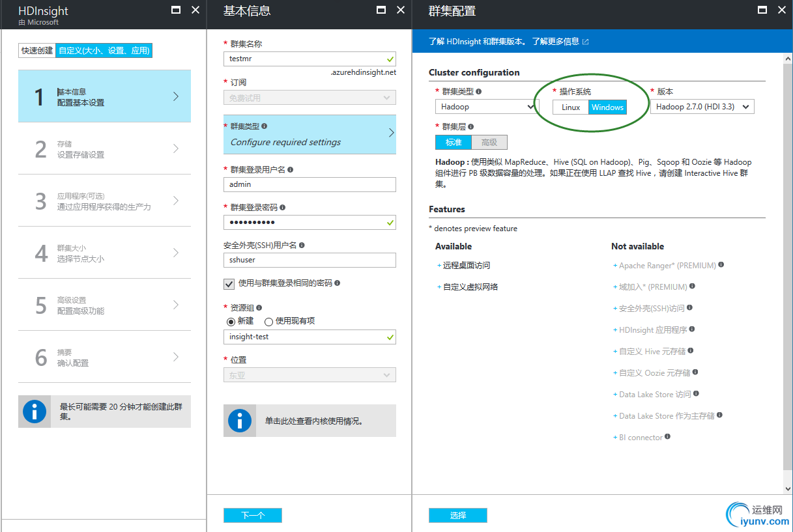This screenshot has height=532, width=793.
Task: Click scrollbar up arrow in 群集配置
Action: (x=787, y=59)
